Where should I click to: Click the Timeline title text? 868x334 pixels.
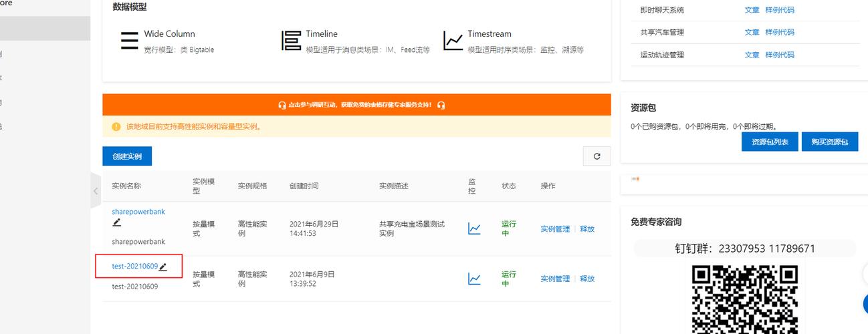click(x=322, y=34)
